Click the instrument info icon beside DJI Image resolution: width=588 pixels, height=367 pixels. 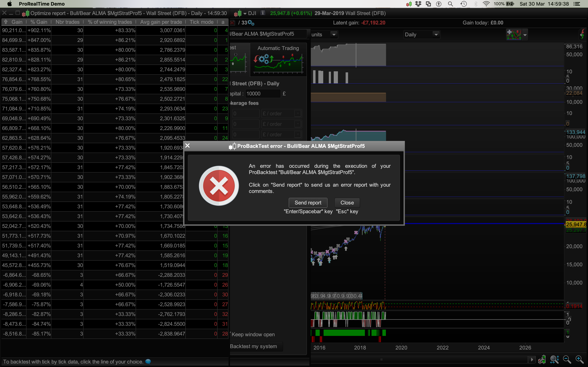click(x=263, y=13)
